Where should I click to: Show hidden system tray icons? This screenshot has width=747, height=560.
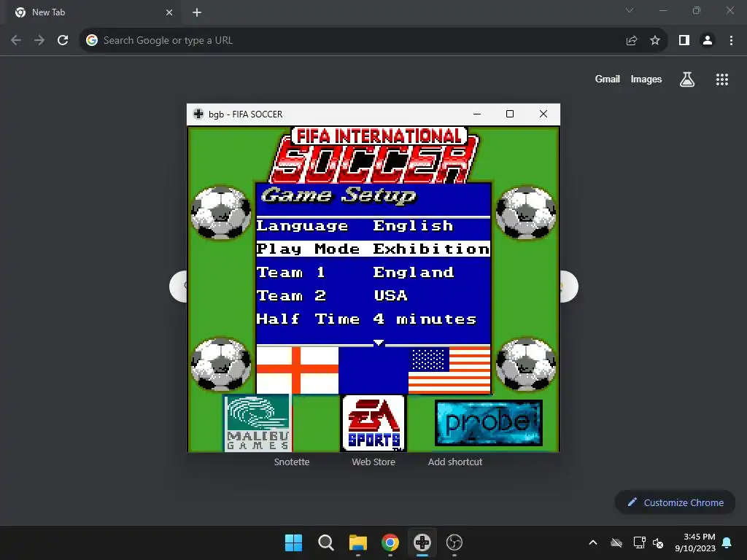pos(593,542)
